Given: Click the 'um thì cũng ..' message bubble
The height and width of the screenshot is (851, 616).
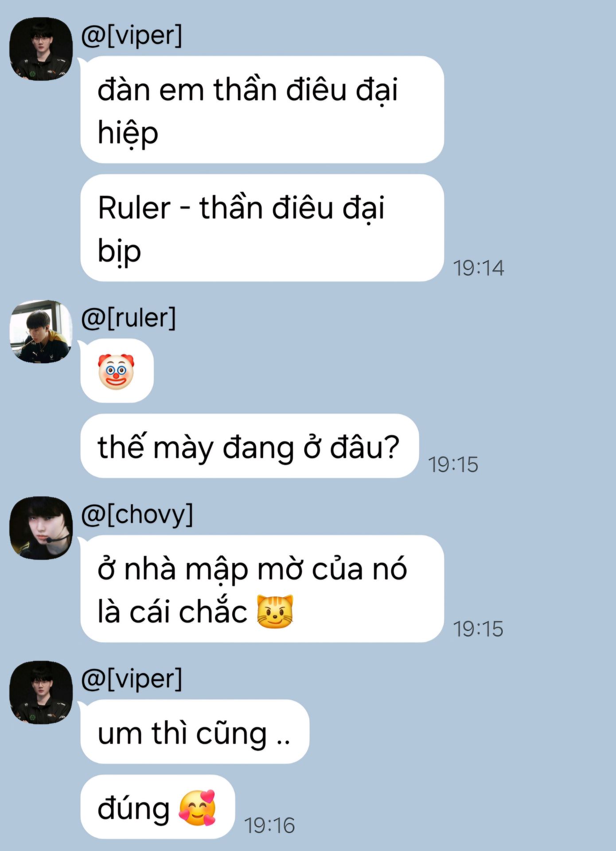Looking at the screenshot, I should (195, 731).
